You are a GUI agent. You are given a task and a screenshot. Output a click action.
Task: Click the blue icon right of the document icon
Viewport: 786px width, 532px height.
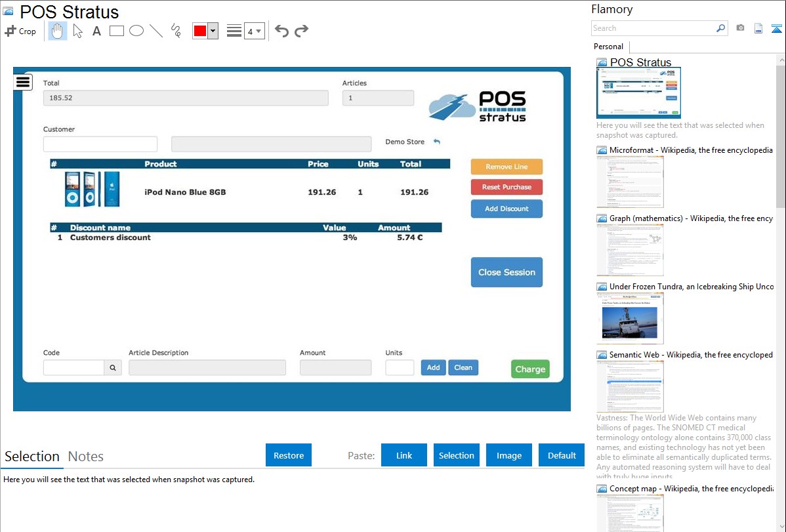pyautogui.click(x=776, y=29)
